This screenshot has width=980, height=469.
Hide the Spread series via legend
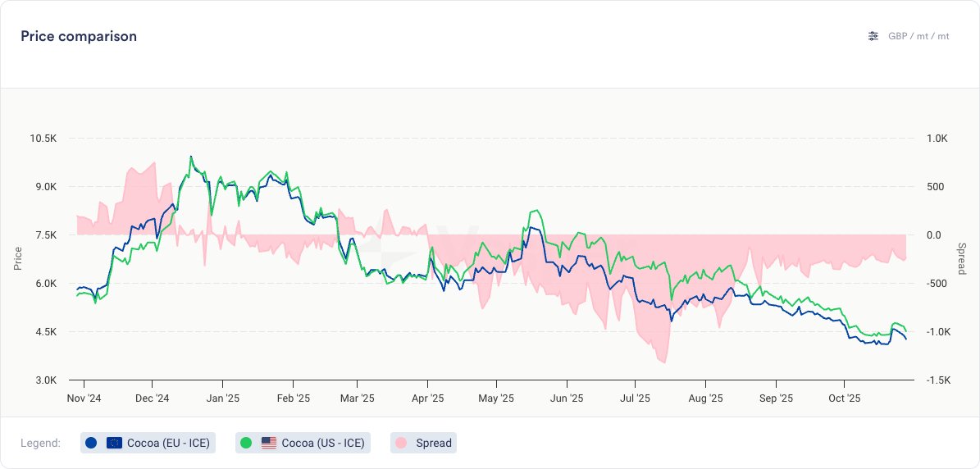[433, 443]
